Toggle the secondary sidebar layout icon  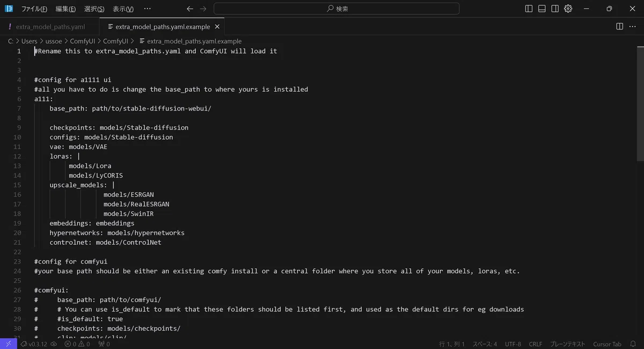click(x=555, y=9)
